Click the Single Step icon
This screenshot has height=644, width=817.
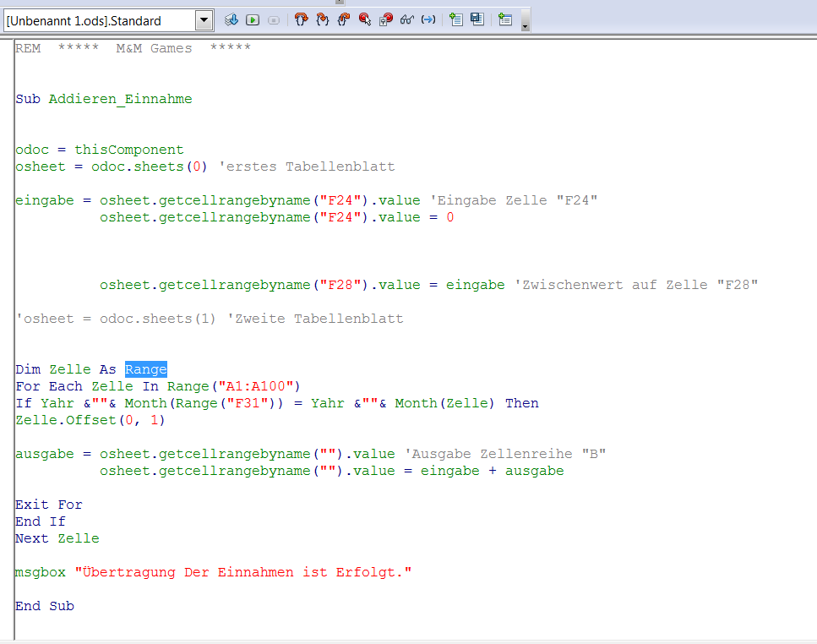click(322, 19)
